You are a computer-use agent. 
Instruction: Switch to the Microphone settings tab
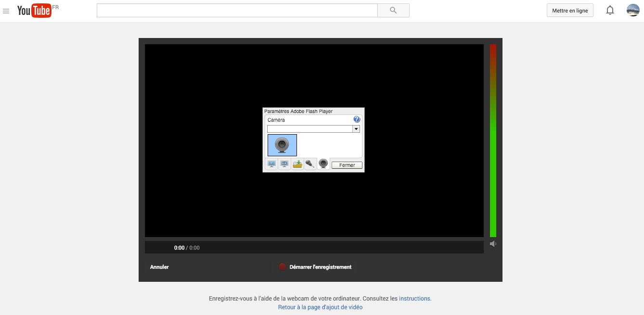point(310,164)
